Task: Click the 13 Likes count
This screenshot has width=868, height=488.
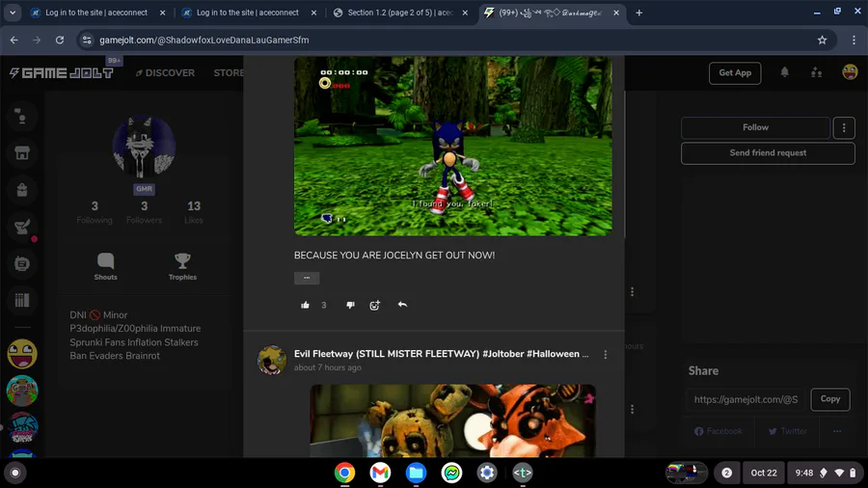Action: 194,212
